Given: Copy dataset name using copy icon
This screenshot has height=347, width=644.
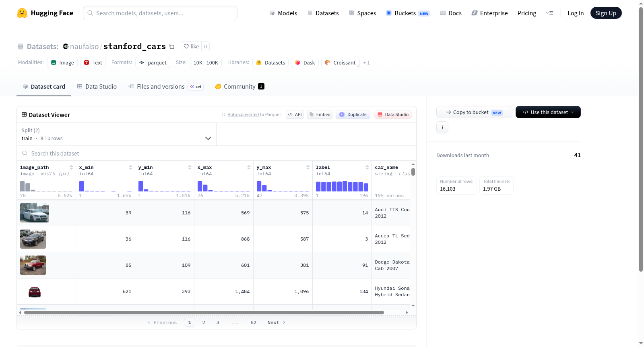Looking at the screenshot, I should (x=171, y=46).
